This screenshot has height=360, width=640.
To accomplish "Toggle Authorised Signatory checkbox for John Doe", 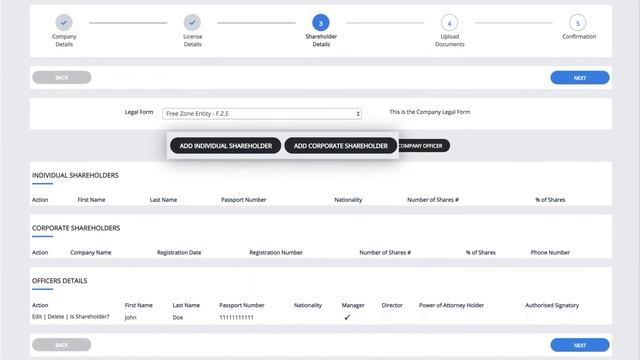I will point(530,317).
